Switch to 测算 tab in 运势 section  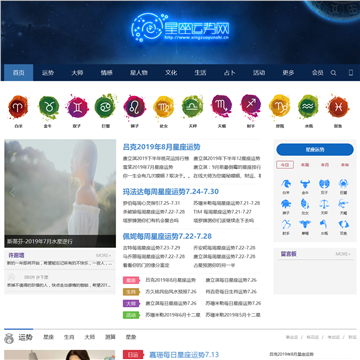click(110, 337)
